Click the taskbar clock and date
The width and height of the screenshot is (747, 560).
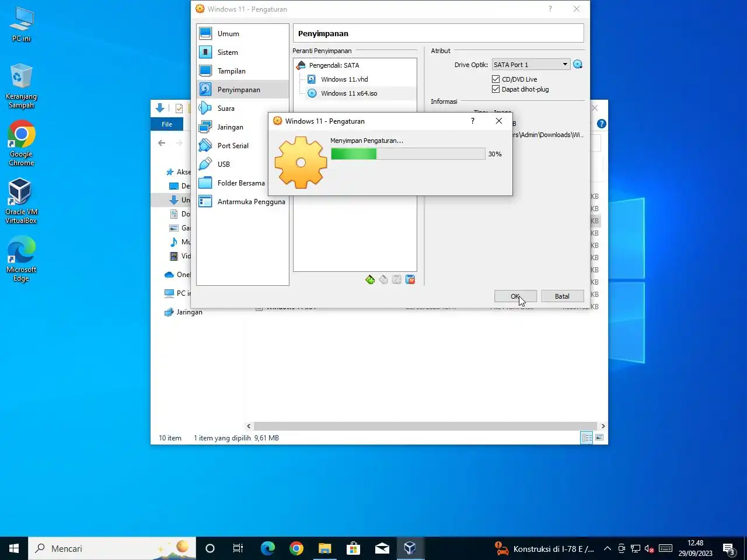coord(696,548)
